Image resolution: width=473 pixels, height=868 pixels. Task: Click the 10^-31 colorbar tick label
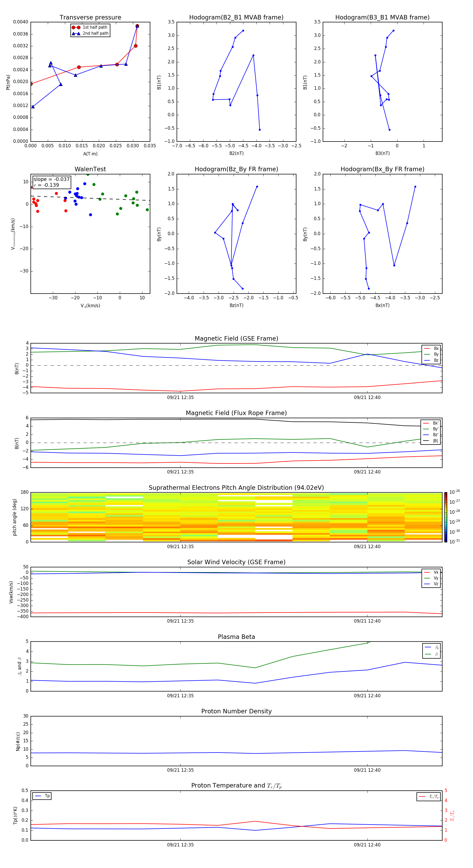(x=455, y=542)
